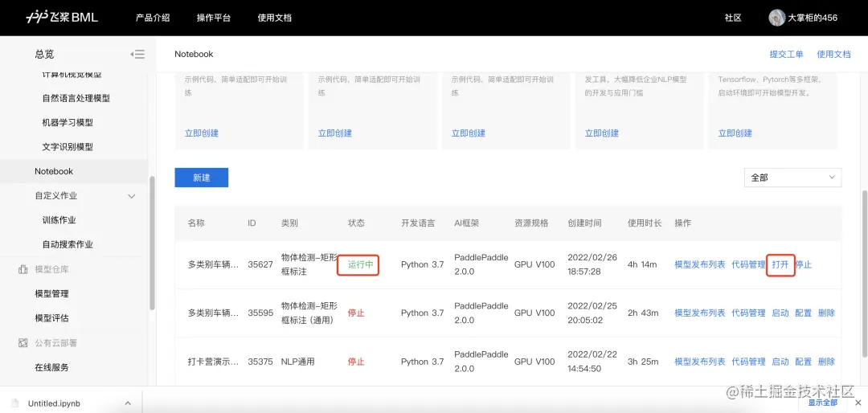Open 模型发布列表 for notebook 35627
Screen dimensions: 868x413
[x=700, y=264]
